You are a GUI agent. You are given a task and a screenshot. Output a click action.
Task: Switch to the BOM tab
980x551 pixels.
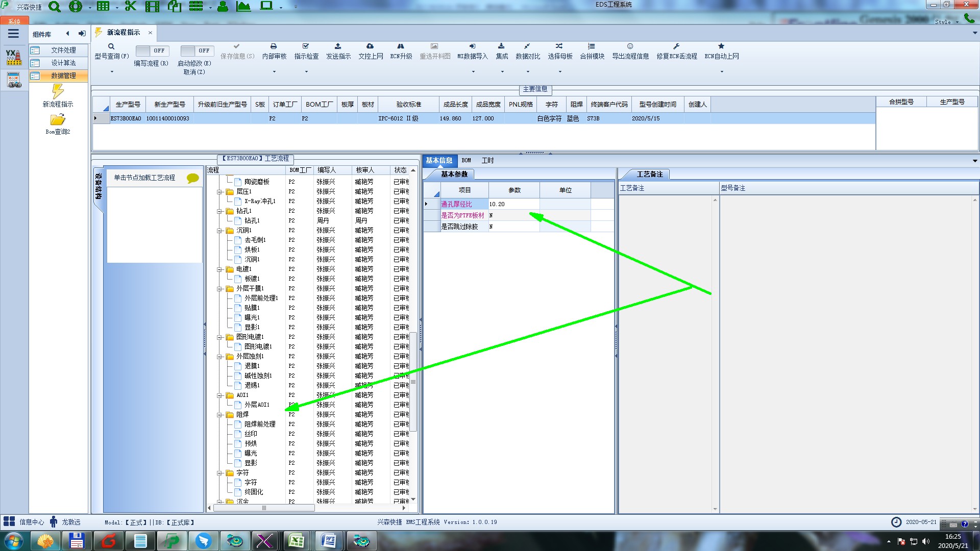click(x=466, y=161)
